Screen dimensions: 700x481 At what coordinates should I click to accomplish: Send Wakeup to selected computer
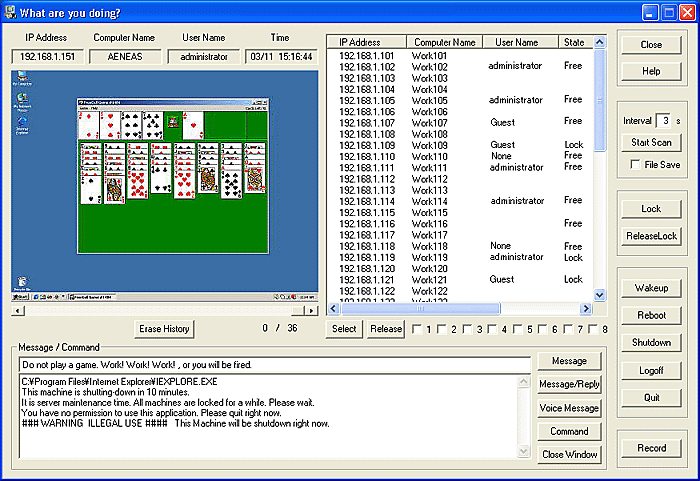[651, 288]
